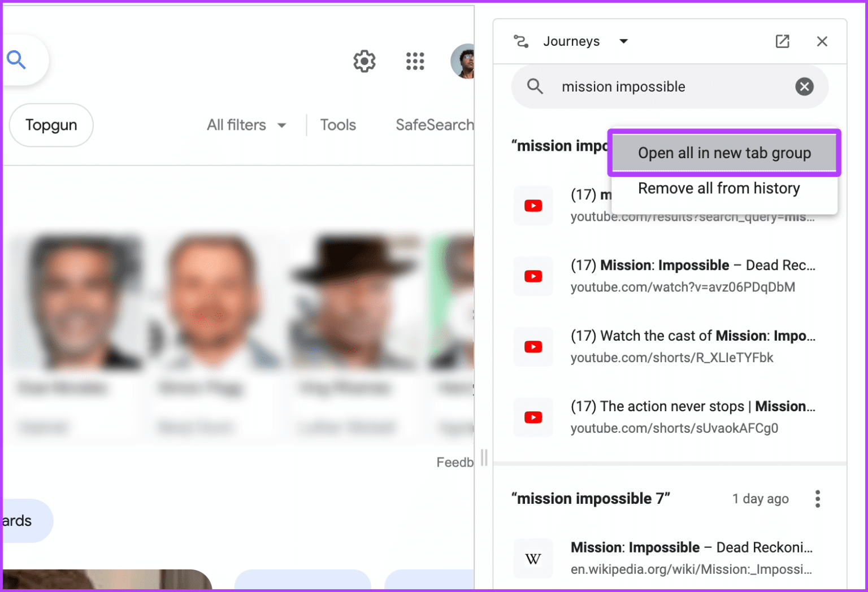Click YouTube icon of the search results entry
Viewport: 868px width, 592px height.
[x=533, y=206]
